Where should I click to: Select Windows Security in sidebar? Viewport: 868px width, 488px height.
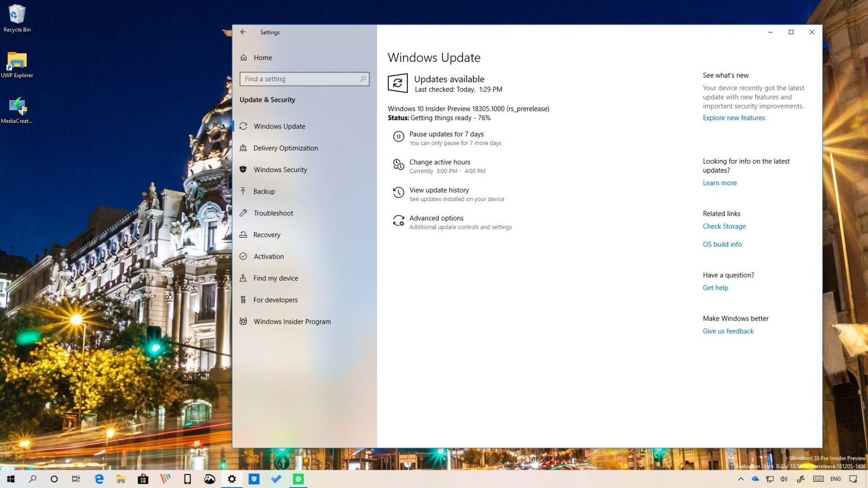click(x=280, y=170)
